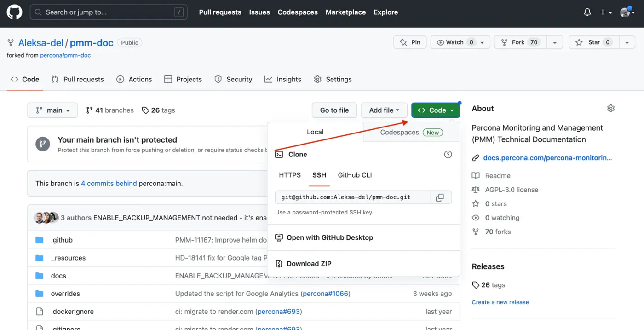Image resolution: width=644 pixels, height=330 pixels.
Task: Open the percona/pmm-doc upstream link
Action: click(x=65, y=55)
